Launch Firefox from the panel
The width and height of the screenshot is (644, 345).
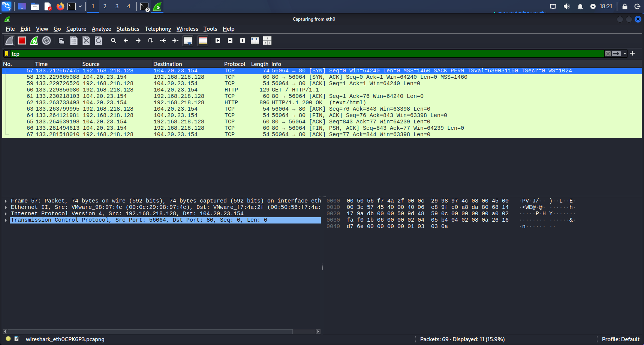tap(60, 6)
